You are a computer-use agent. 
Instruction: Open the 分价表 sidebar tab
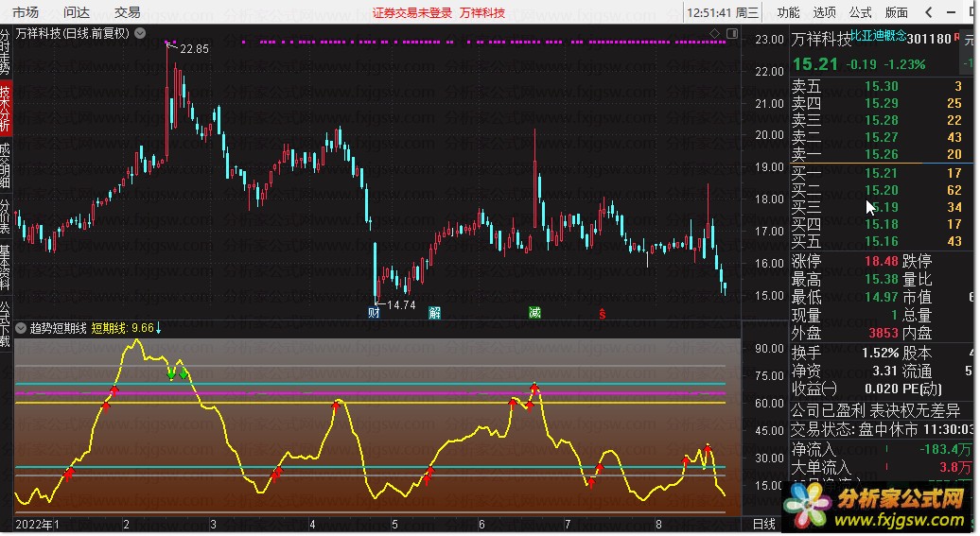[x=5, y=216]
